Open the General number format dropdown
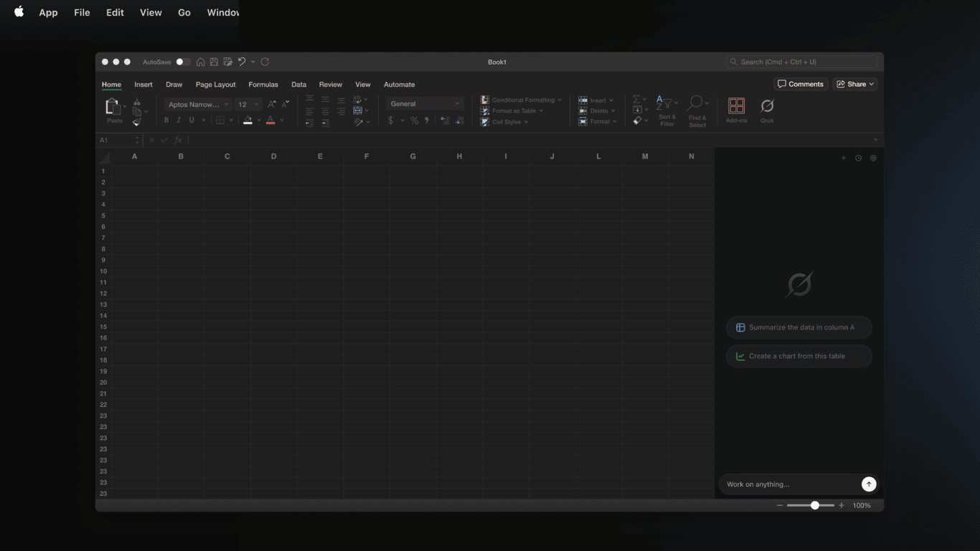This screenshot has width=980, height=551. click(425, 104)
